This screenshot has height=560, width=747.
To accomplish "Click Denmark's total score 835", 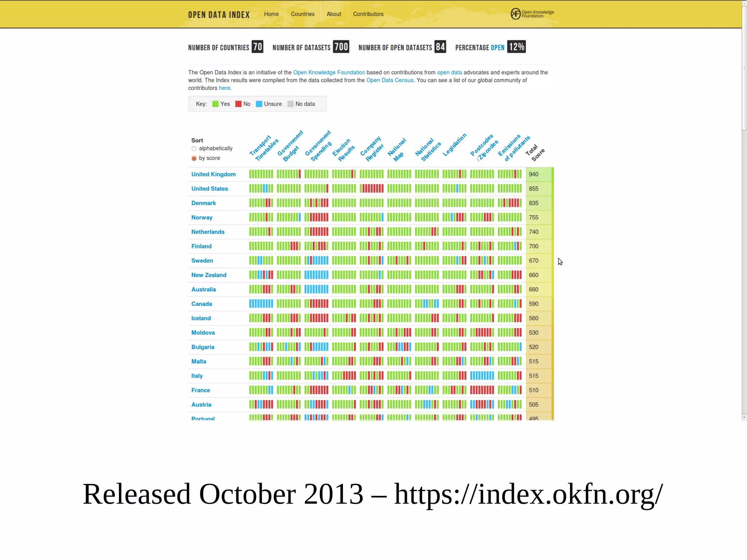I will tap(534, 203).
